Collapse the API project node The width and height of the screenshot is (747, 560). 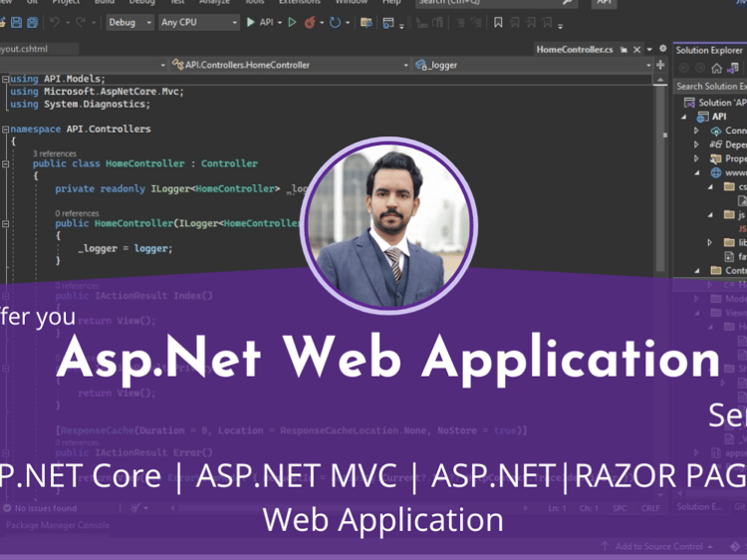pyautogui.click(x=684, y=117)
